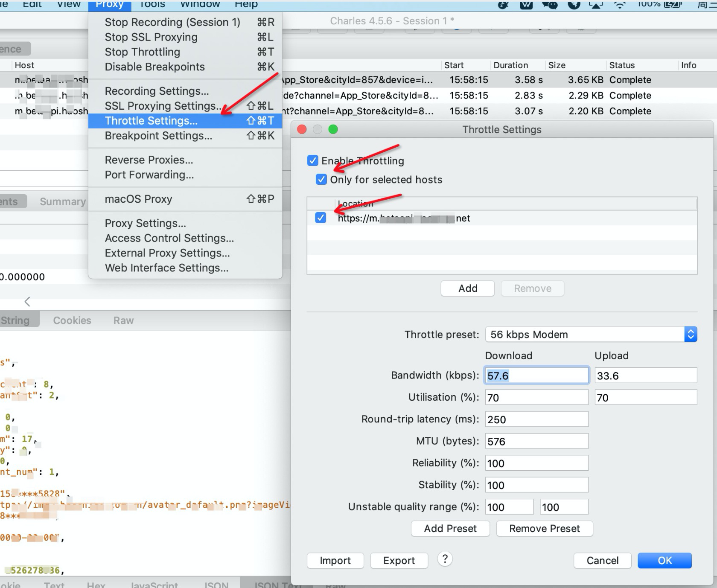Toggle Only for selected hosts checkbox
Screen dimensions: 717x588
coord(321,179)
